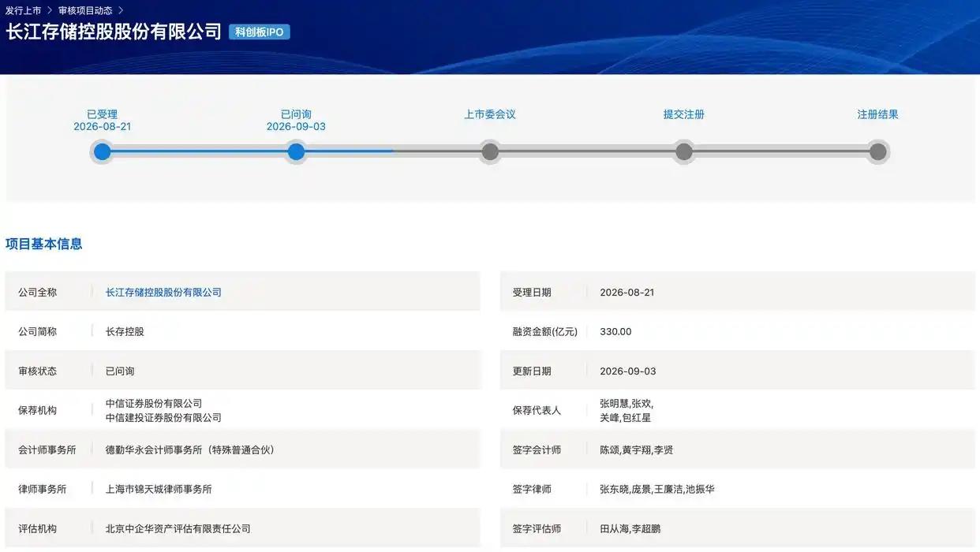The width and height of the screenshot is (980, 552).
Task: Select the 已受理 progress step dot
Action: [102, 151]
